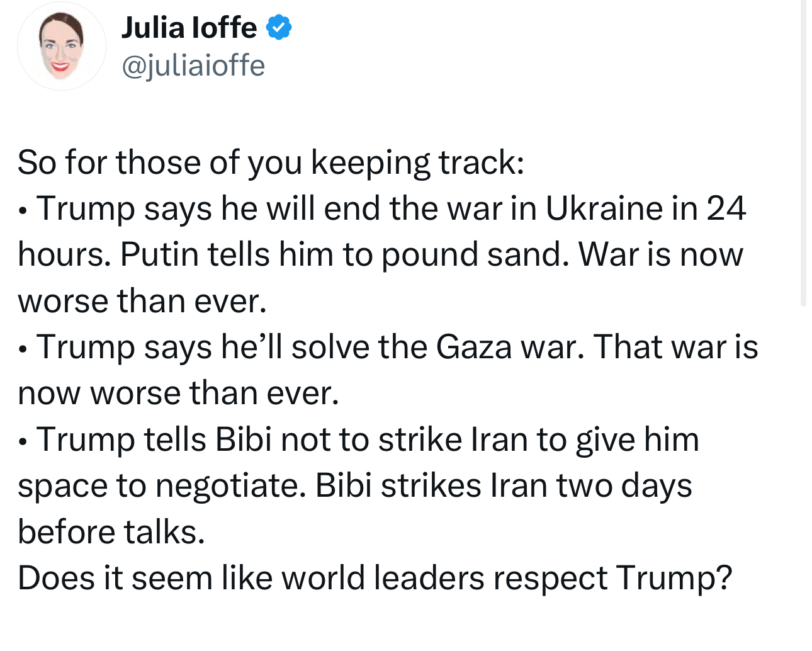Open Julia Ioffe's profile avatar

click(61, 47)
